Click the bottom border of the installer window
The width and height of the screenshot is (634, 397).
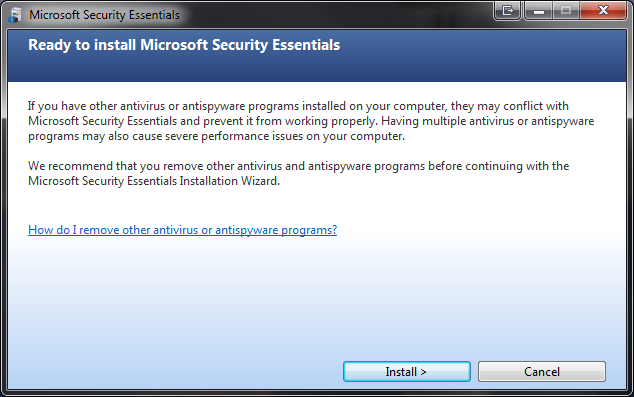click(317, 393)
